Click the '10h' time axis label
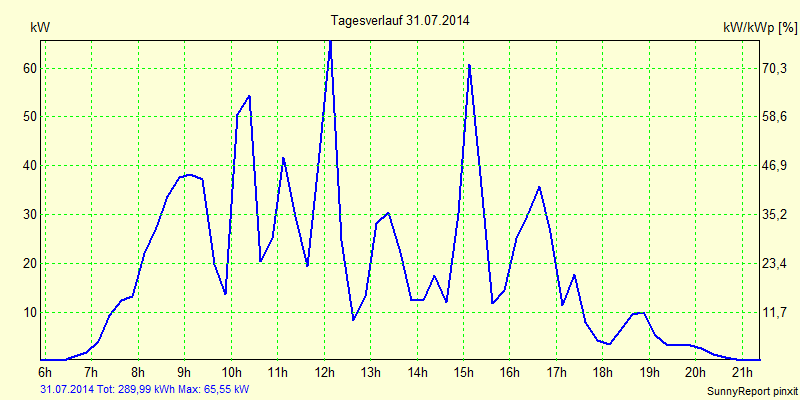800x400 pixels. pyautogui.click(x=231, y=371)
